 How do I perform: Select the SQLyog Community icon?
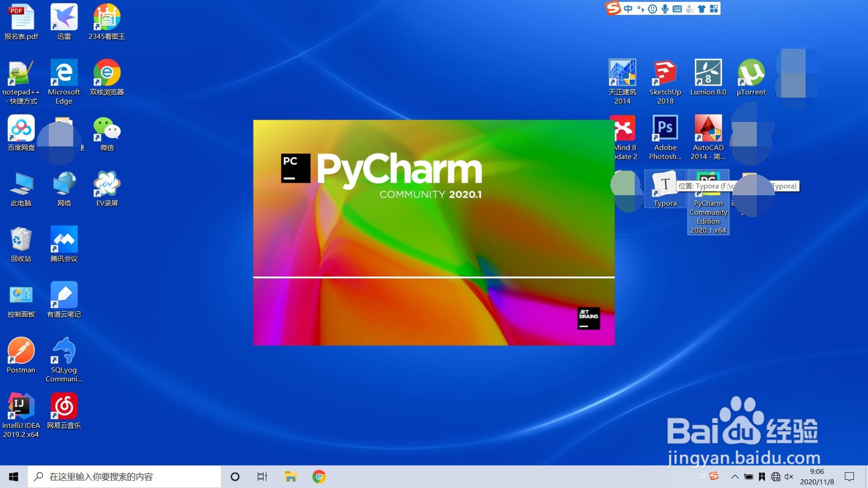tap(64, 360)
